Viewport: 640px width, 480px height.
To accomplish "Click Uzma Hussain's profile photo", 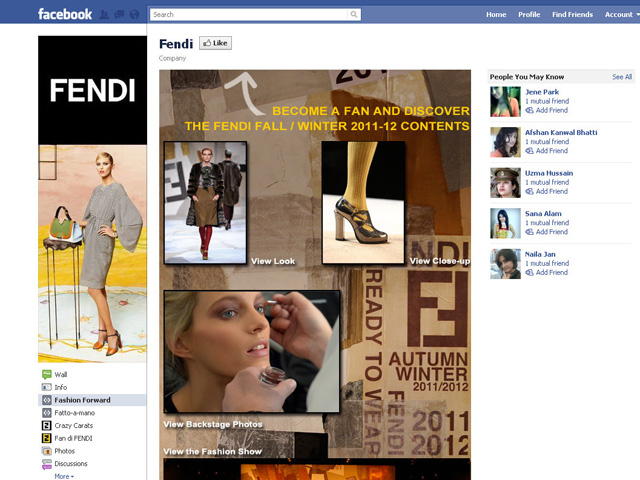I will 505,183.
